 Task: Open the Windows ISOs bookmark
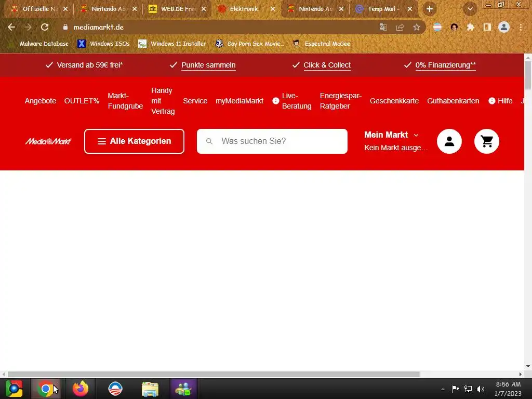pyautogui.click(x=104, y=44)
